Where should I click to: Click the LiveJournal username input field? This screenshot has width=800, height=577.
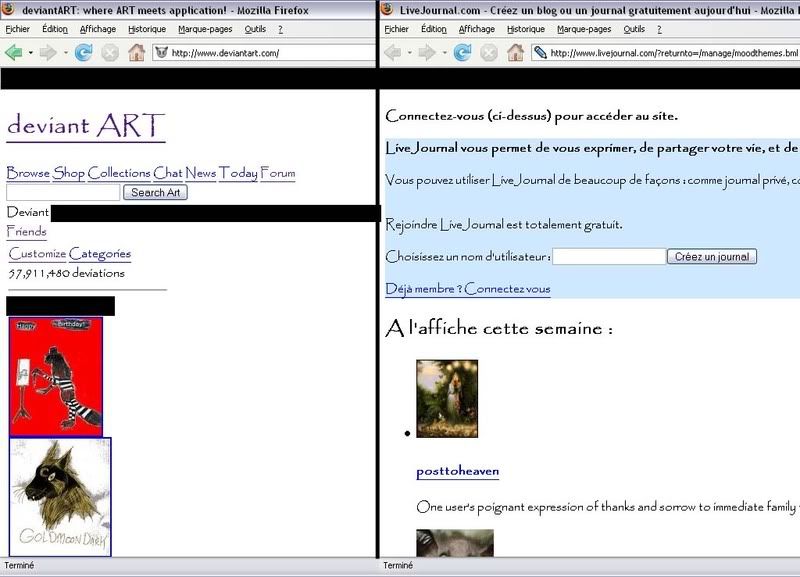[610, 256]
